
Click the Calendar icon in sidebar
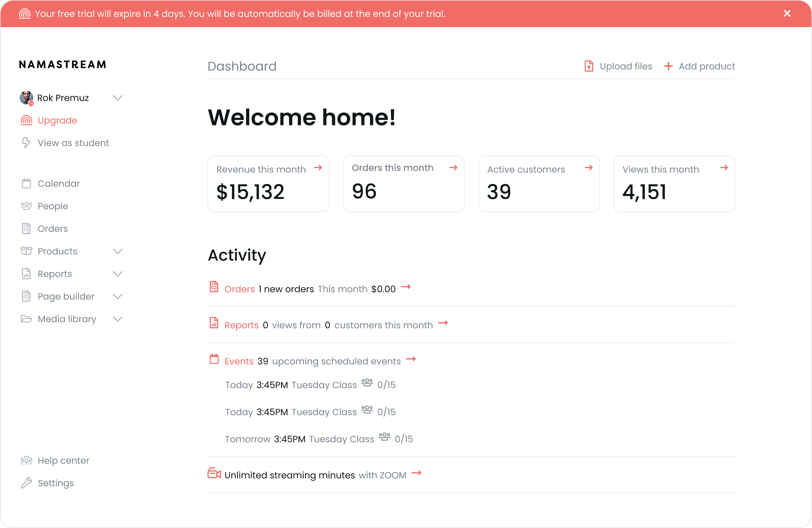tap(26, 184)
